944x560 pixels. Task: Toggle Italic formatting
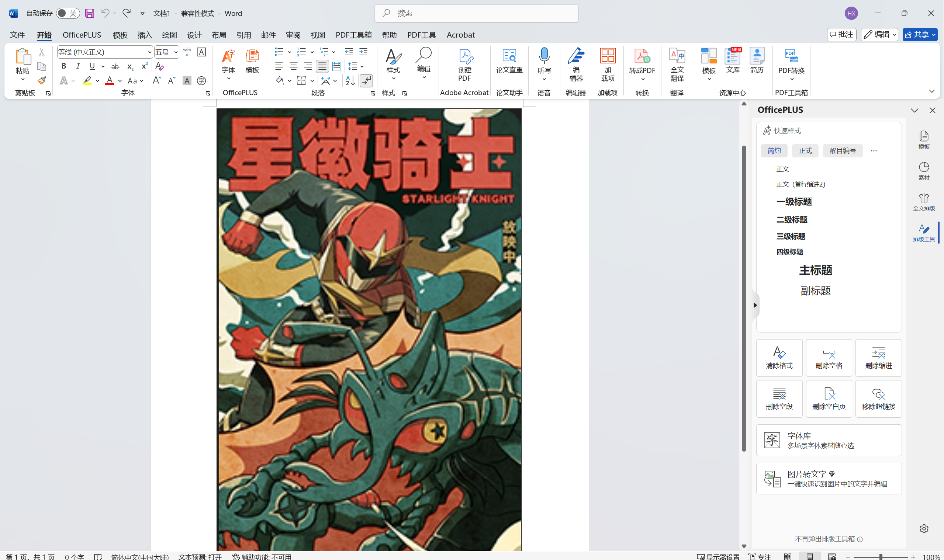click(x=78, y=66)
